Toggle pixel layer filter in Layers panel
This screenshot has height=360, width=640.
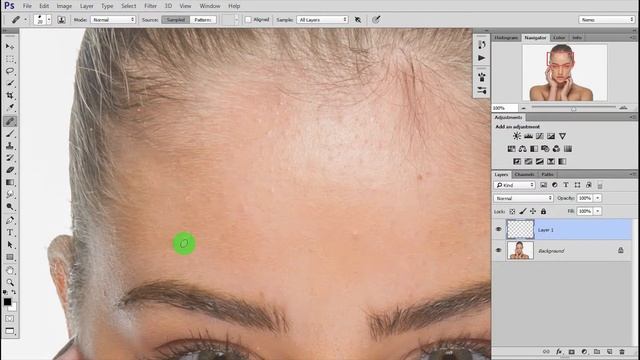click(543, 185)
